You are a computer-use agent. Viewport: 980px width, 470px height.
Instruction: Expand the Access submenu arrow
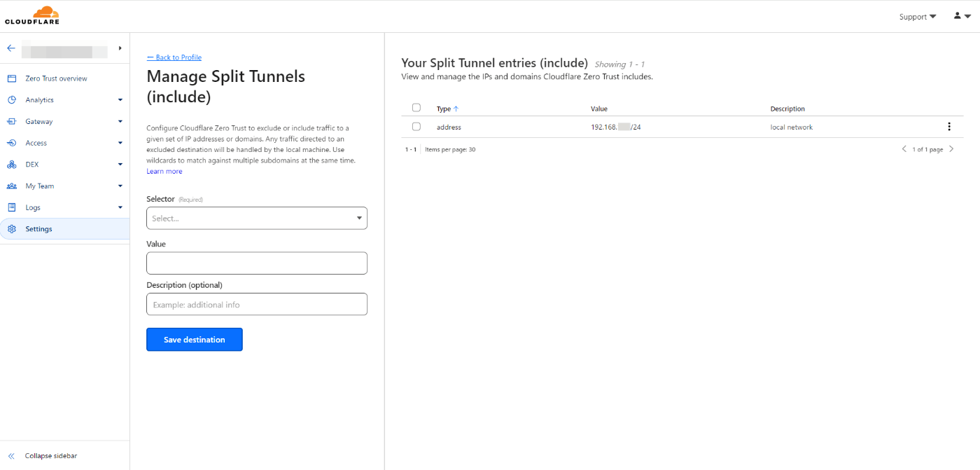coord(120,143)
